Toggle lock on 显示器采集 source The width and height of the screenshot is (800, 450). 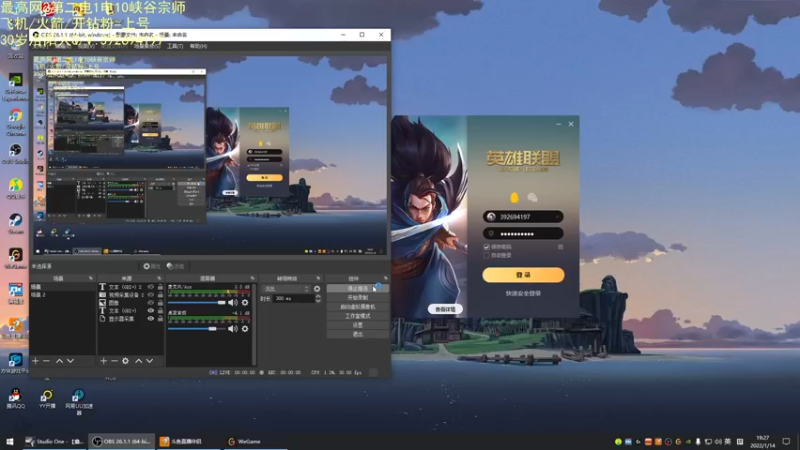pos(160,318)
